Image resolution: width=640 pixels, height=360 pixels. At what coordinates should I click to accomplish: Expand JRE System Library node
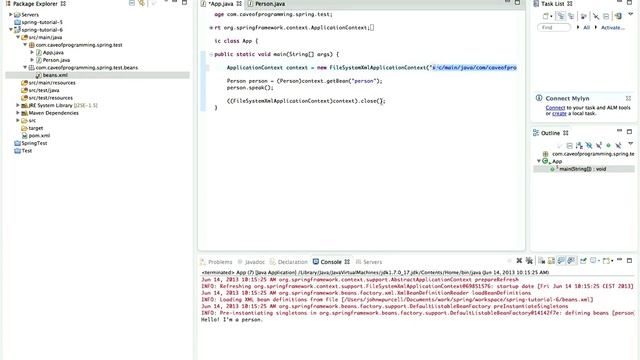[x=18, y=105]
